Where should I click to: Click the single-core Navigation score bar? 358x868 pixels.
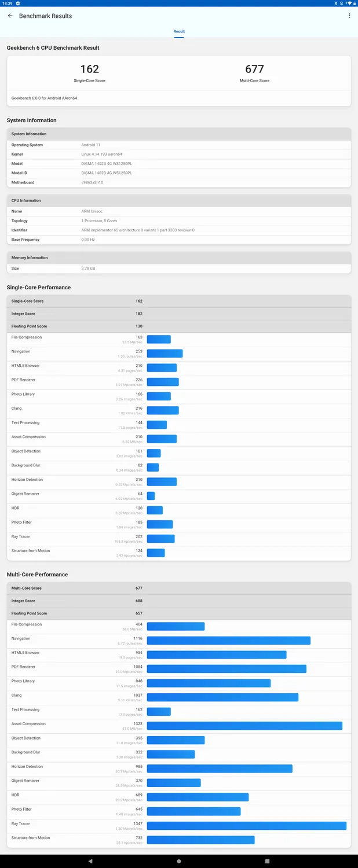(x=165, y=354)
